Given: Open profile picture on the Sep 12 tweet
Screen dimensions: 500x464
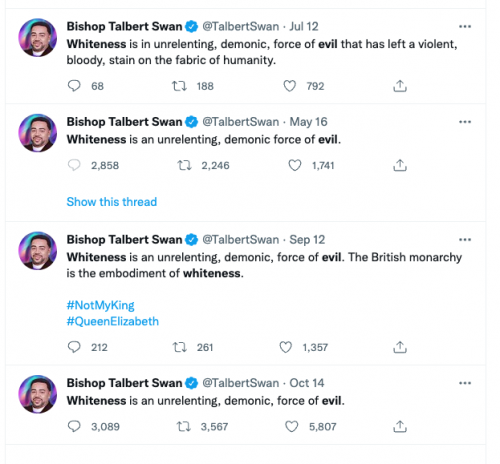Looking at the screenshot, I should [37, 251].
